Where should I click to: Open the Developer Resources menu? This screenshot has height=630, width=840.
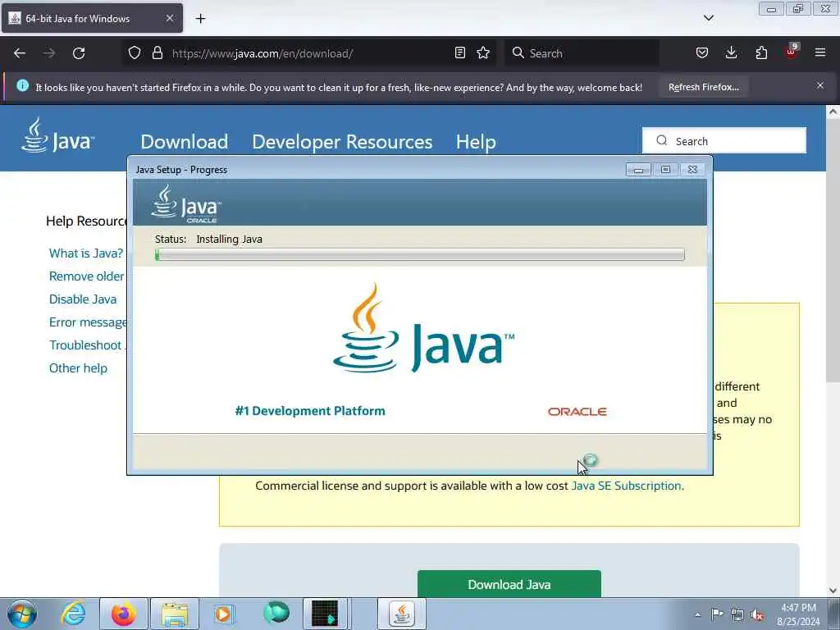click(342, 142)
